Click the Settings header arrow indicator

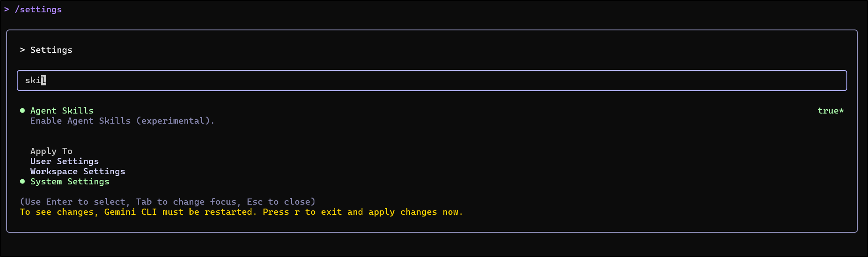point(23,50)
